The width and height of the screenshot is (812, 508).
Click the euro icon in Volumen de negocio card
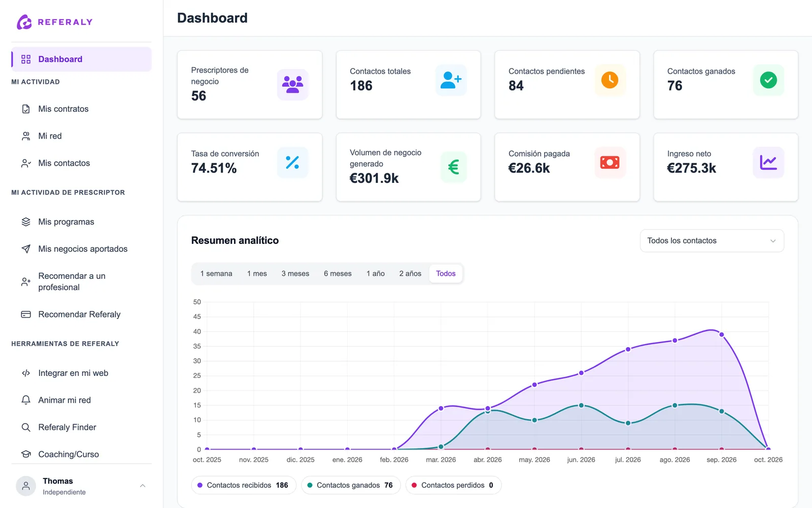[454, 167]
